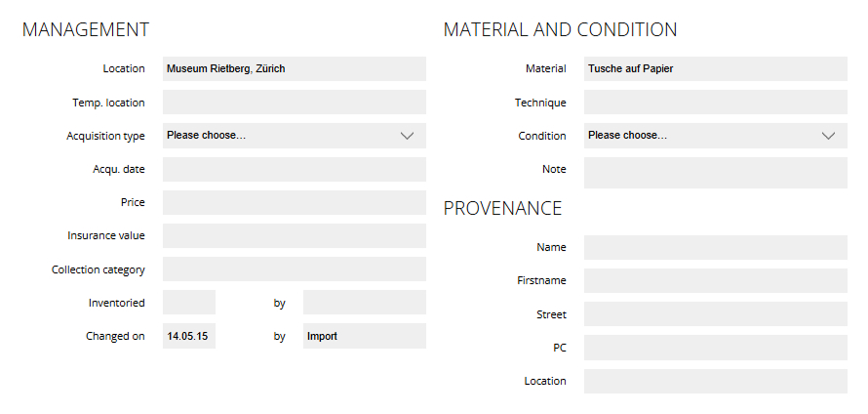Select the Provenance Name field
This screenshot has width=868, height=414.
715,247
